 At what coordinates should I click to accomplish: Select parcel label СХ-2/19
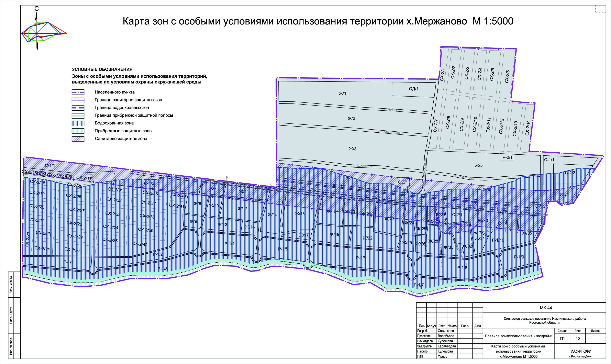pyautogui.click(x=37, y=193)
